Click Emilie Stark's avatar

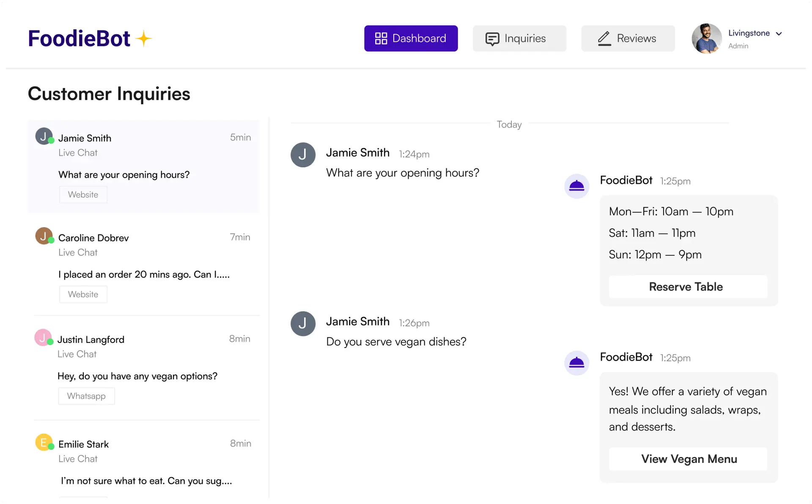point(44,442)
